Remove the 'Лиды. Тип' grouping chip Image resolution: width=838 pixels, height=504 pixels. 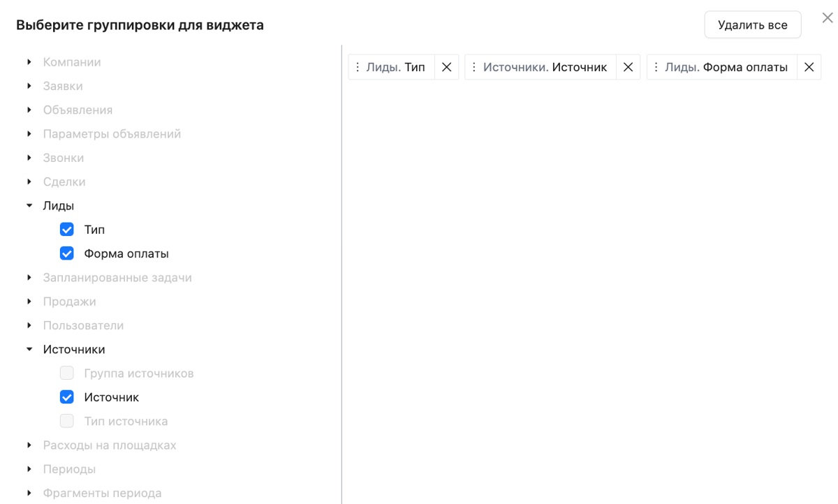pyautogui.click(x=447, y=68)
